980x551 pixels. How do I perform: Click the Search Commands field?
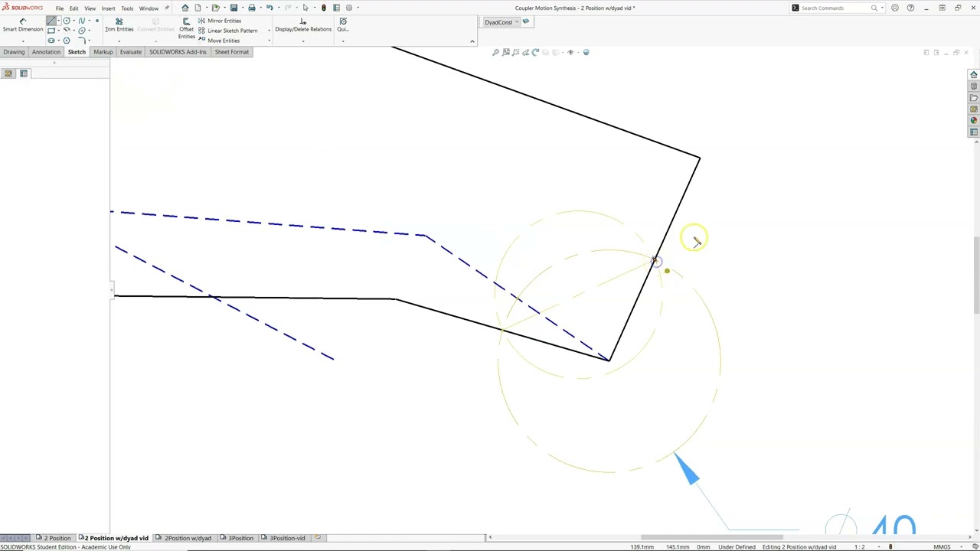(x=836, y=8)
